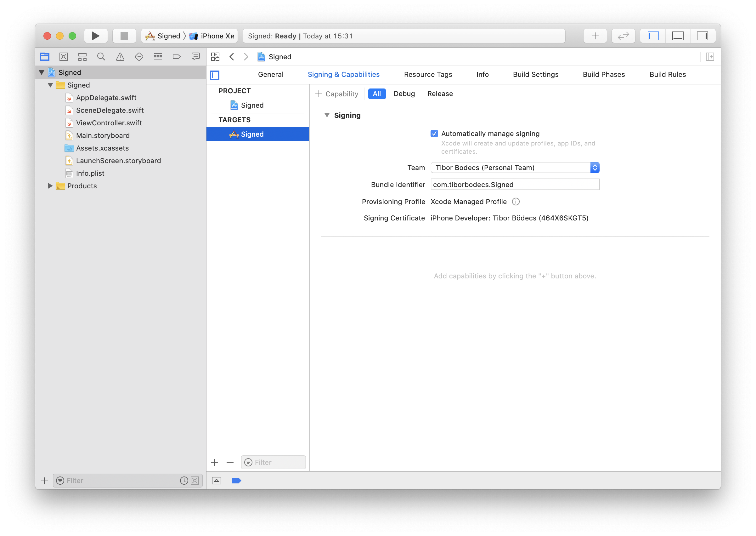Click the search navigator icon
The height and width of the screenshot is (536, 756).
click(x=101, y=56)
